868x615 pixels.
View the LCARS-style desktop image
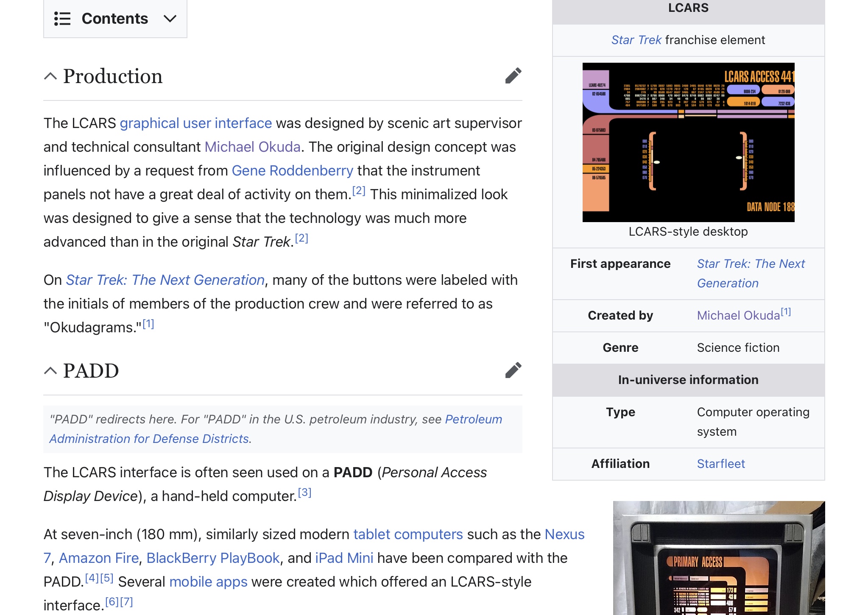[x=688, y=142]
